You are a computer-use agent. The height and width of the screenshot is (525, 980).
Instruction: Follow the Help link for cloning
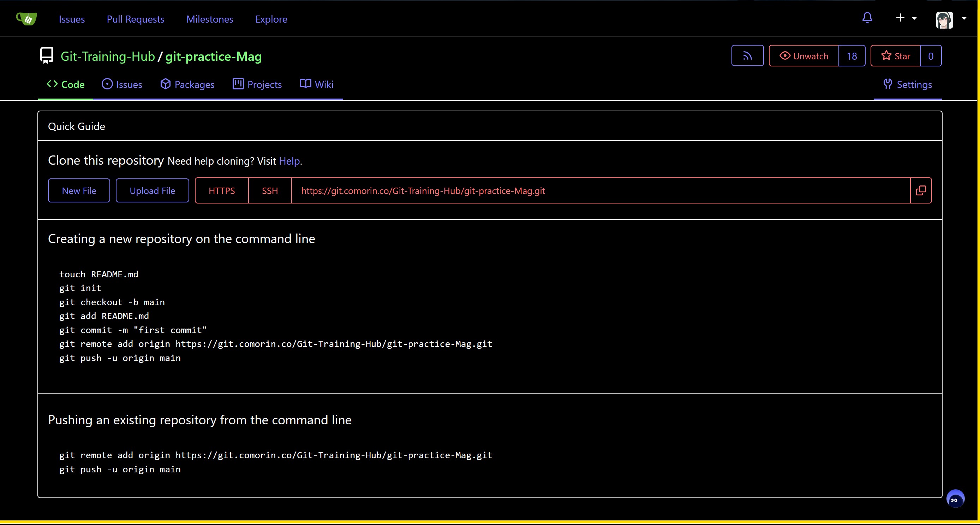pyautogui.click(x=289, y=161)
